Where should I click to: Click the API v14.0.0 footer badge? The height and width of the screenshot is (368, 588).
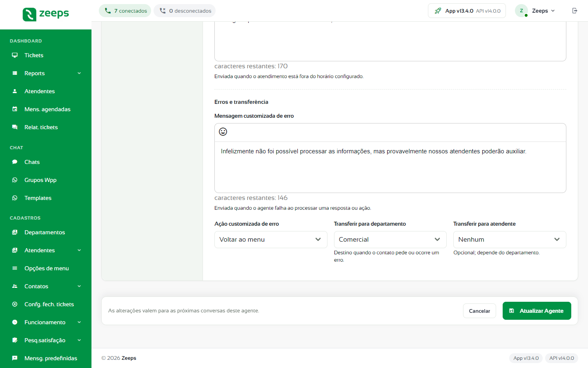pos(561,358)
